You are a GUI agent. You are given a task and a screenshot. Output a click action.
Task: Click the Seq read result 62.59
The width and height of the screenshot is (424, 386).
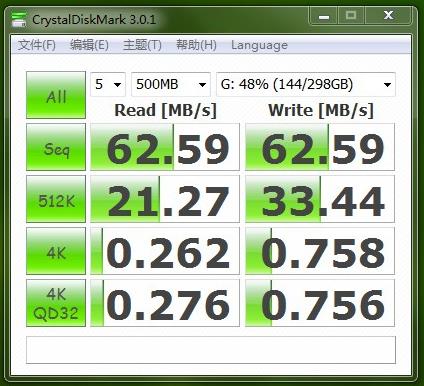point(165,147)
